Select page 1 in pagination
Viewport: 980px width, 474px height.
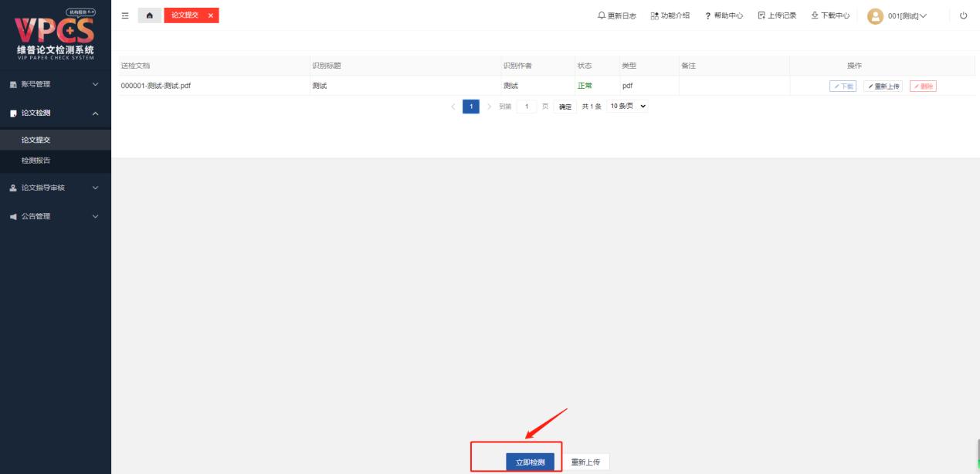click(471, 107)
